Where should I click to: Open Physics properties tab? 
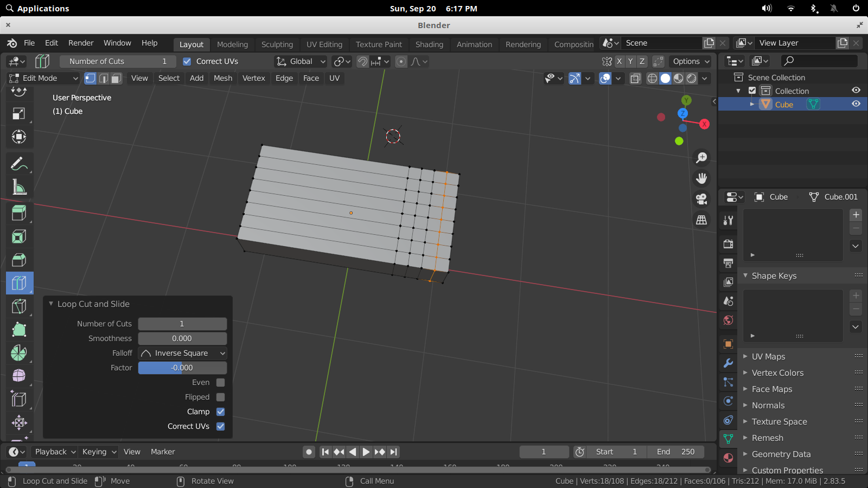[x=728, y=401]
